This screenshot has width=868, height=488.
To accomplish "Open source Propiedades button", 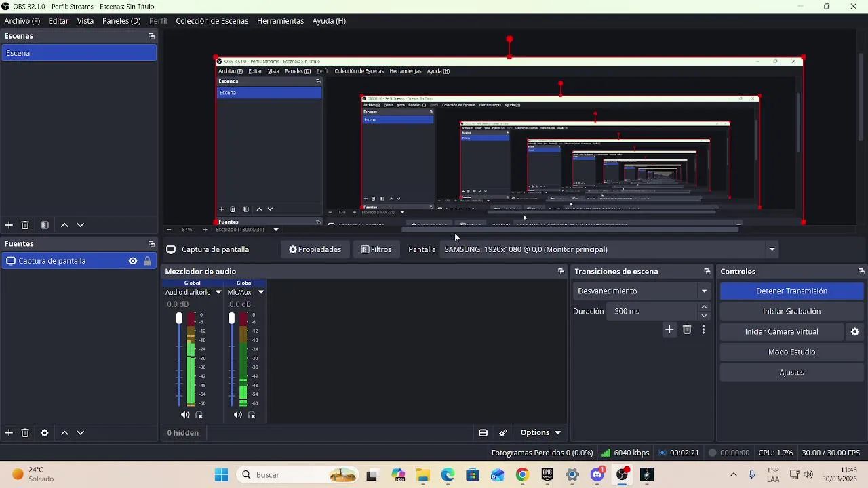I will [315, 249].
